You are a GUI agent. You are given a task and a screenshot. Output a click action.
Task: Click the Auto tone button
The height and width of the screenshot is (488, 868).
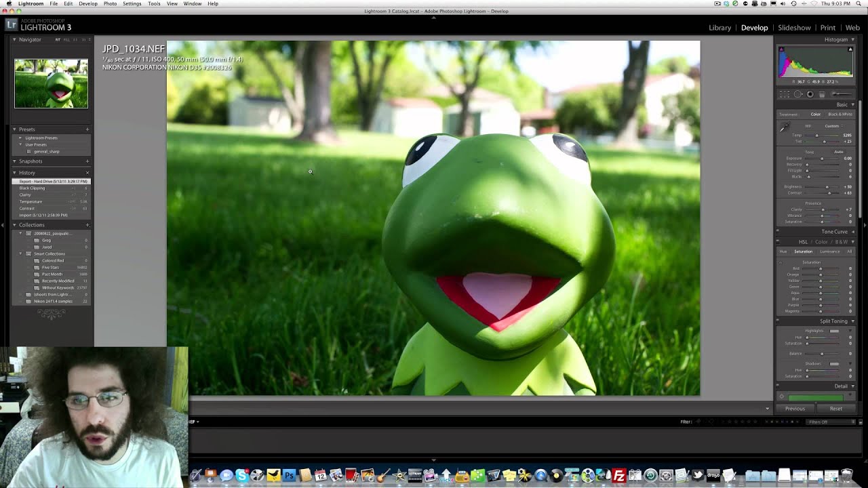pos(839,152)
